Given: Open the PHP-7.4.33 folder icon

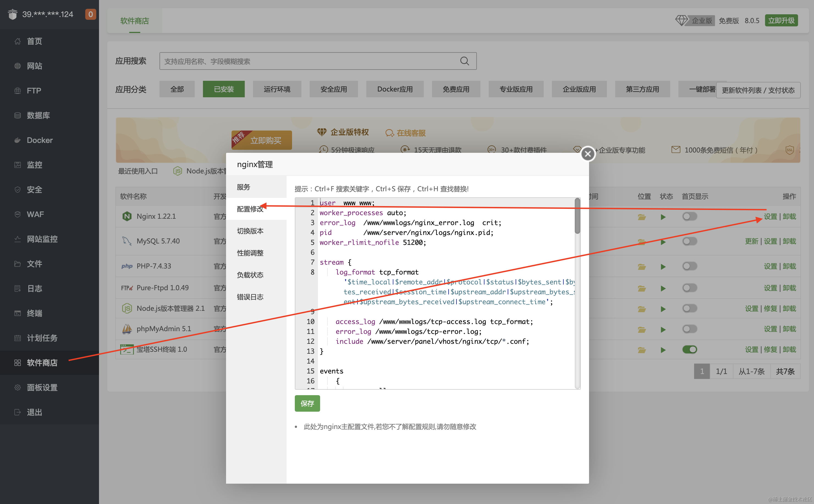Looking at the screenshot, I should (x=642, y=267).
